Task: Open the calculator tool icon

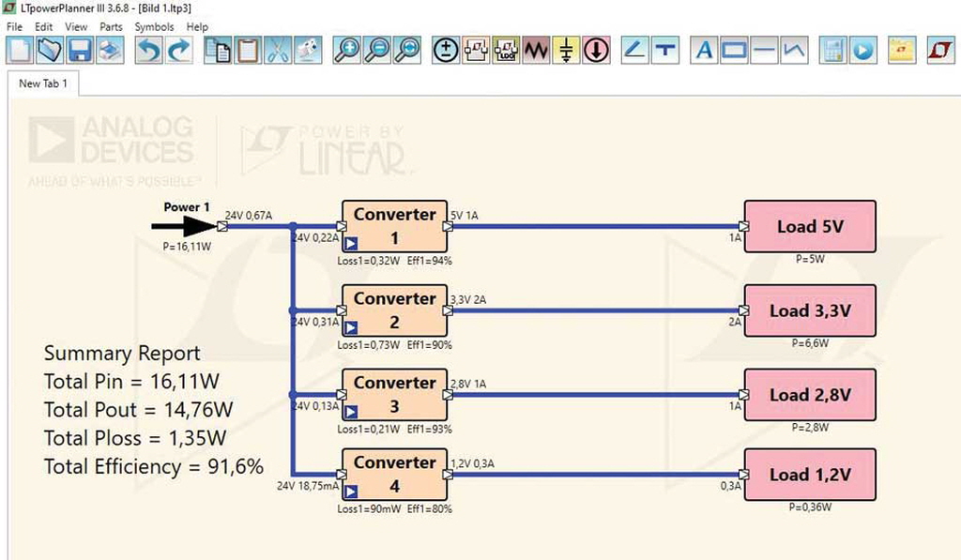Action: pyautogui.click(x=831, y=51)
